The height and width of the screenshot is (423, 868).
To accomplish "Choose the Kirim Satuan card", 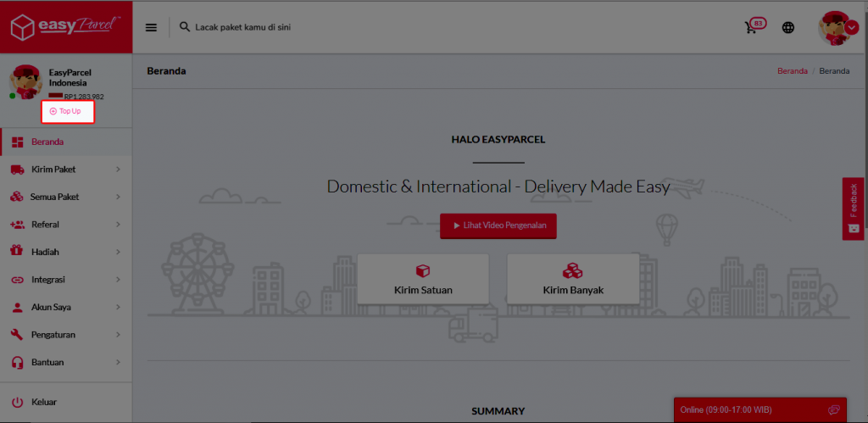I will click(x=423, y=279).
